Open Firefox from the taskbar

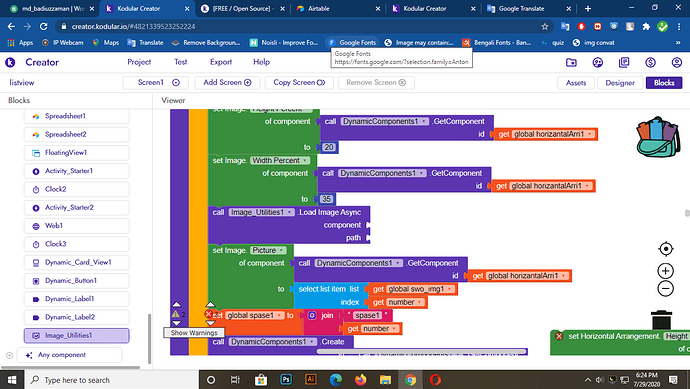[360, 379]
